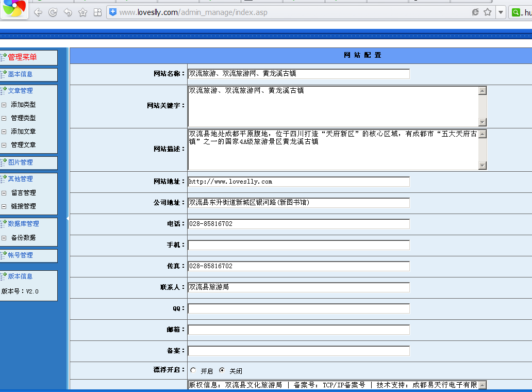The height and width of the screenshot is (392, 532).
Task: Go to 添加类型 page
Action: click(23, 105)
